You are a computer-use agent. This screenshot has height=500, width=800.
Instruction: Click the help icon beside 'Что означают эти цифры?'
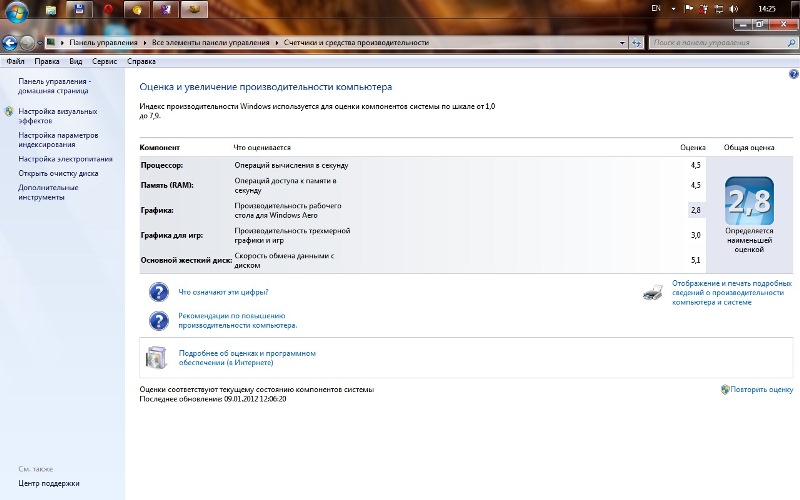click(x=158, y=292)
